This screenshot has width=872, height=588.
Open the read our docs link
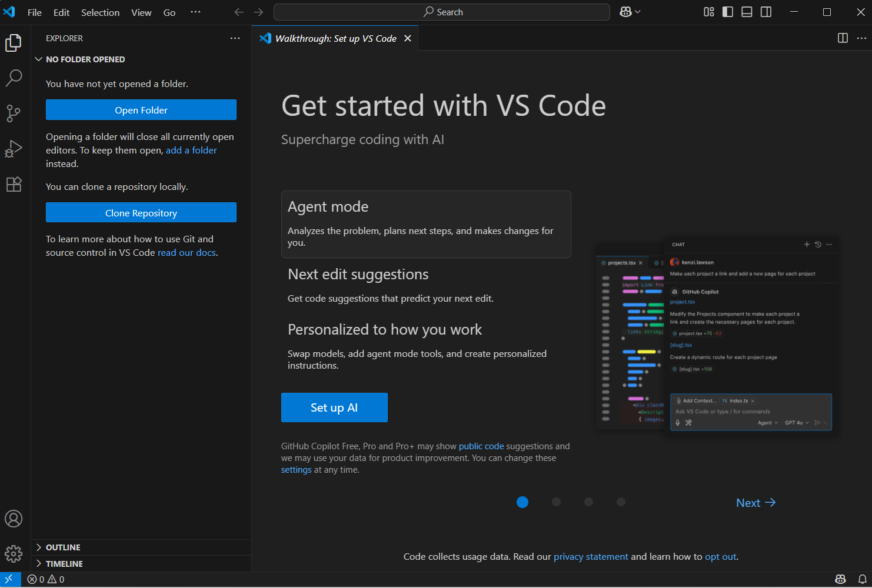(187, 253)
